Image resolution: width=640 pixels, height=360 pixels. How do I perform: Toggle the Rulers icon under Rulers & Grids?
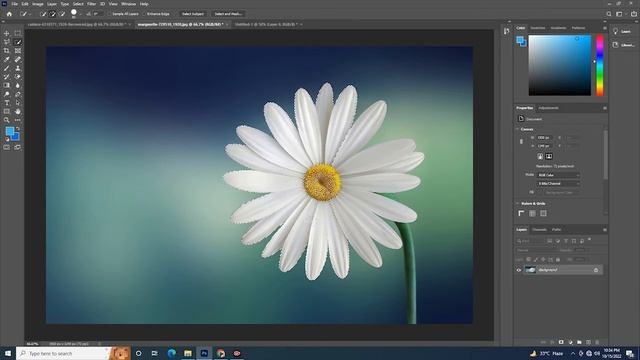coord(521,213)
